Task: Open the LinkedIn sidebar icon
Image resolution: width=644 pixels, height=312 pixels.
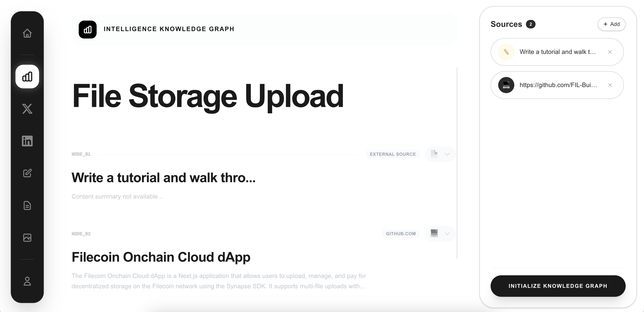Action: pyautogui.click(x=27, y=141)
